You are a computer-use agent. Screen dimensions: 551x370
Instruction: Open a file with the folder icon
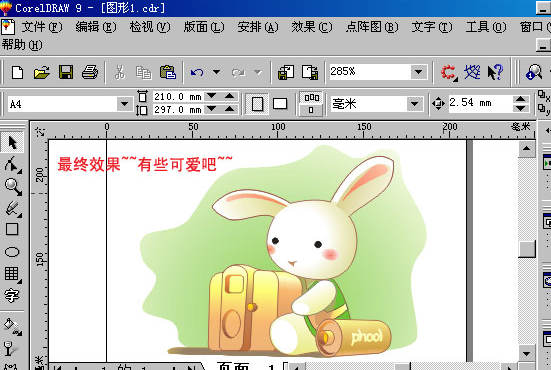click(41, 73)
